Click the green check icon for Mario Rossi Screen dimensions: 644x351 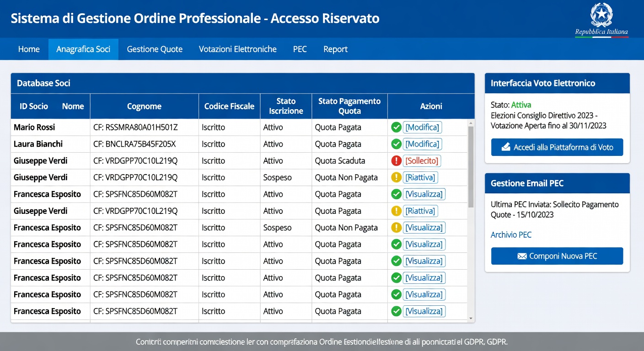[396, 127]
